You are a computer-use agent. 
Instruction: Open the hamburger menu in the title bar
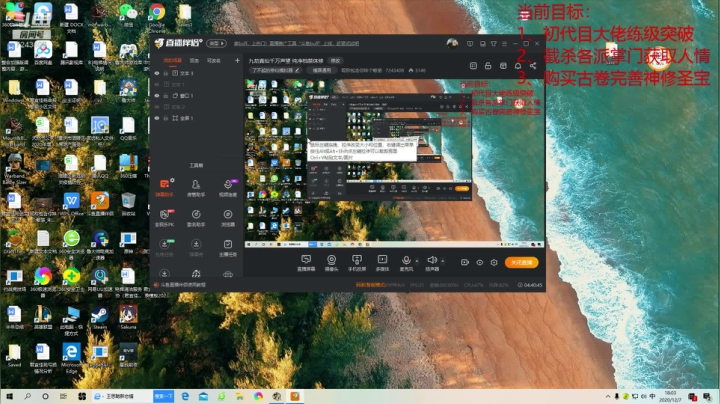point(504,44)
